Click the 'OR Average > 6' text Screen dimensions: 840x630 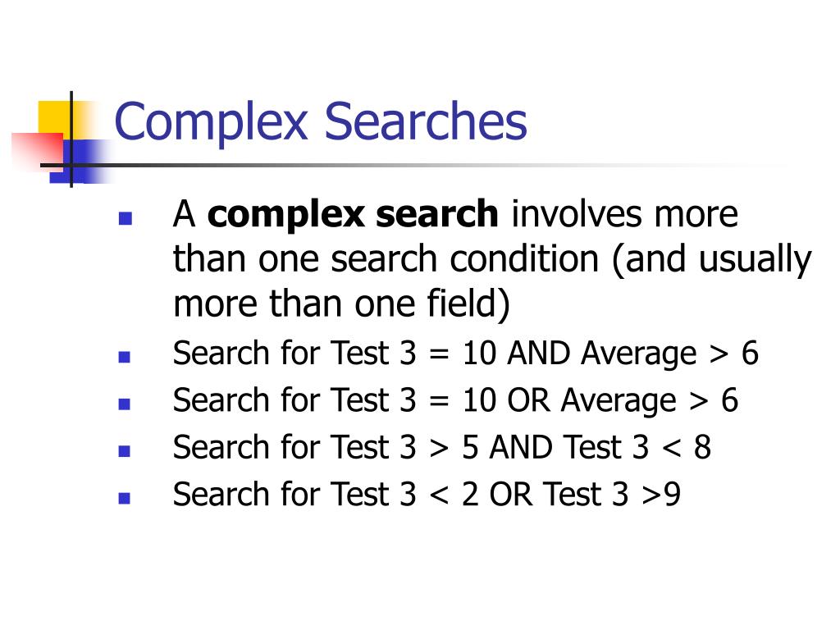tap(623, 401)
